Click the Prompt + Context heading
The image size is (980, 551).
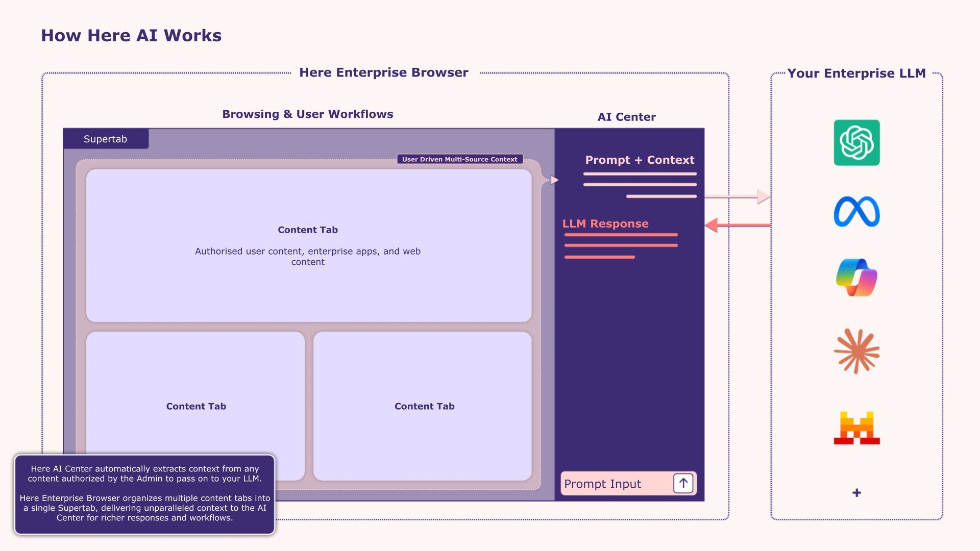(640, 160)
